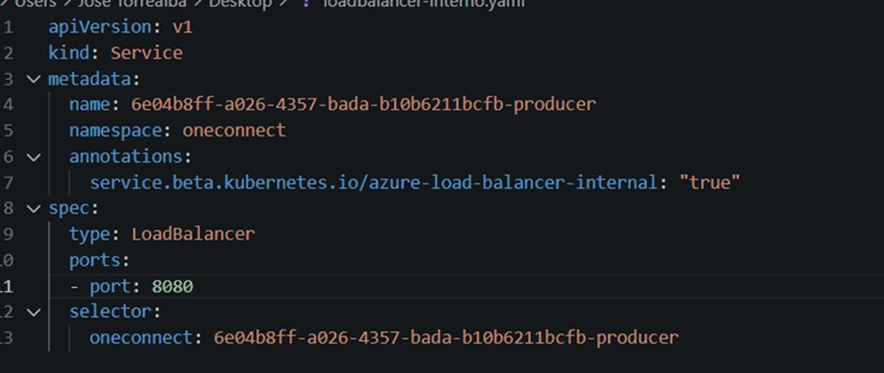The image size is (884, 373).
Task: Click the apiVersion value v1
Action: click(x=182, y=27)
